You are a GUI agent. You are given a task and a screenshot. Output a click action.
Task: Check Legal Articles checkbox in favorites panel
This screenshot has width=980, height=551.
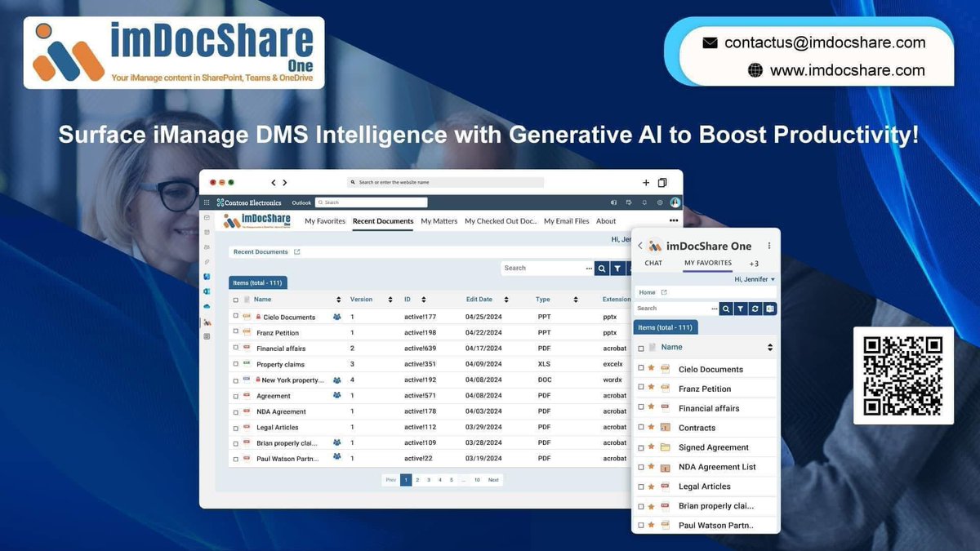(x=641, y=486)
